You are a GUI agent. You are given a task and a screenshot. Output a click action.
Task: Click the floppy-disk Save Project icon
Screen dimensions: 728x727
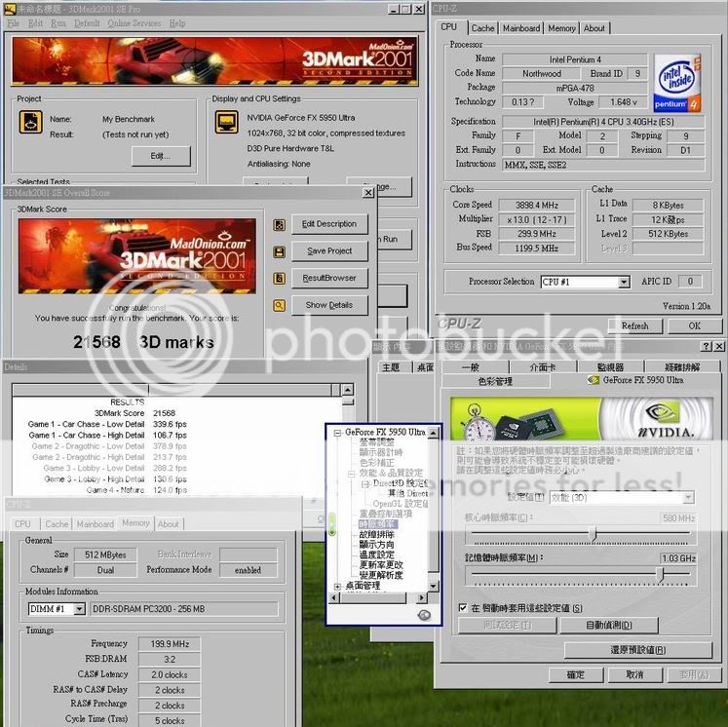[x=280, y=252]
